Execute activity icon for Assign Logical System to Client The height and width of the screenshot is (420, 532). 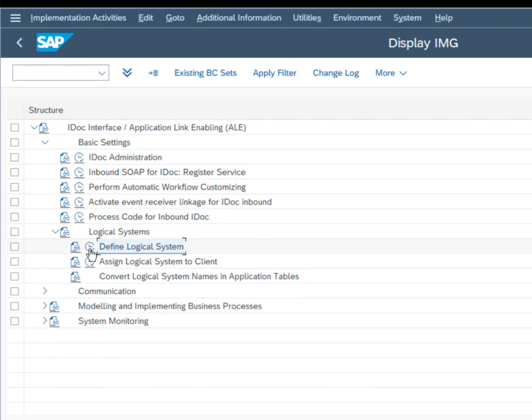click(90, 262)
